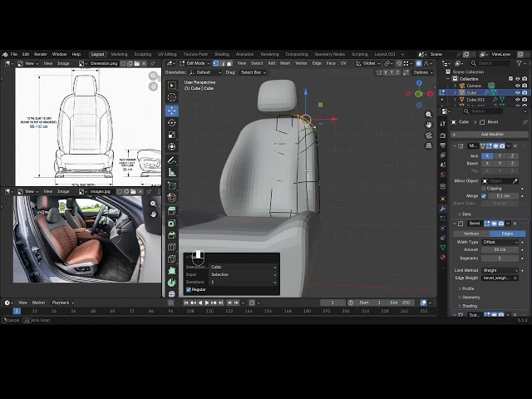Select the Add Cube tool

point(172,185)
